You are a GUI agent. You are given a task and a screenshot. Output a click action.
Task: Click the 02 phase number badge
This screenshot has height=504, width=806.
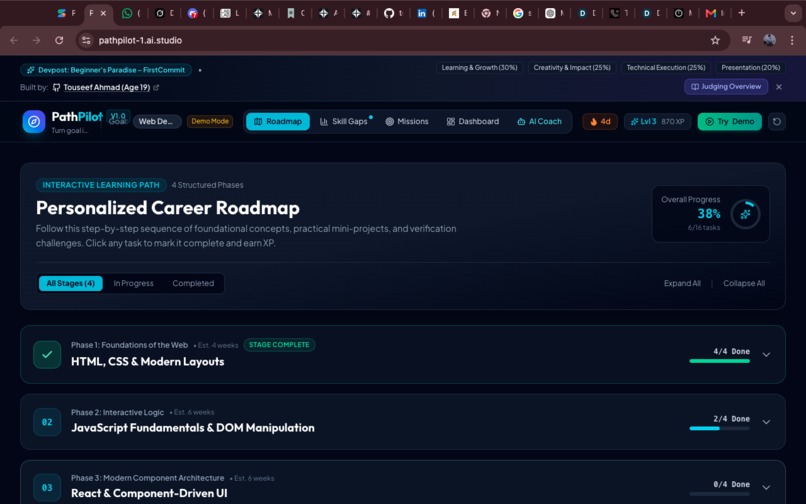click(47, 422)
